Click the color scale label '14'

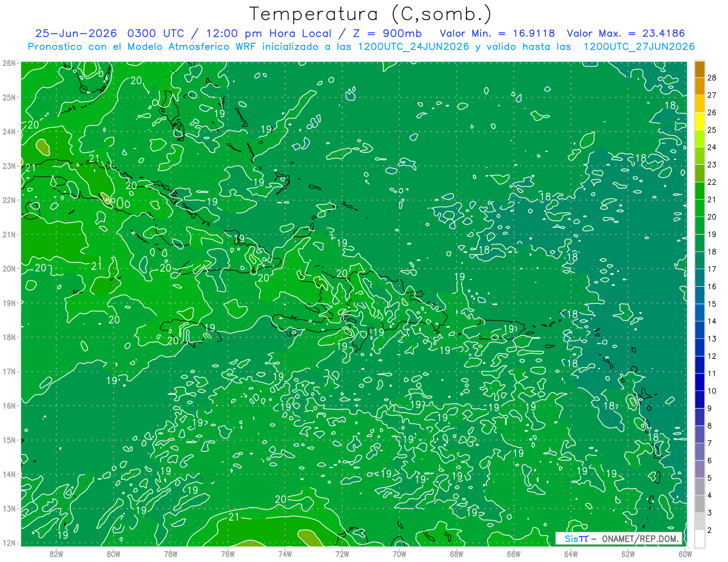pos(712,321)
